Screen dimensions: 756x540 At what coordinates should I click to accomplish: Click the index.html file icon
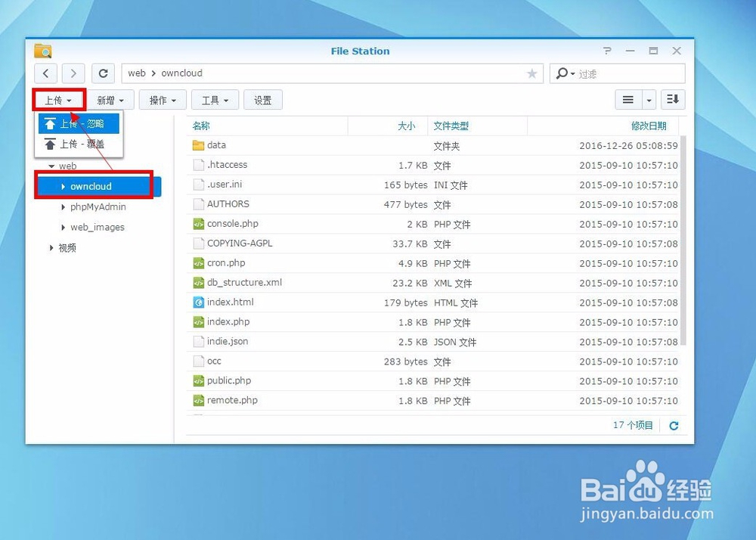coord(198,303)
